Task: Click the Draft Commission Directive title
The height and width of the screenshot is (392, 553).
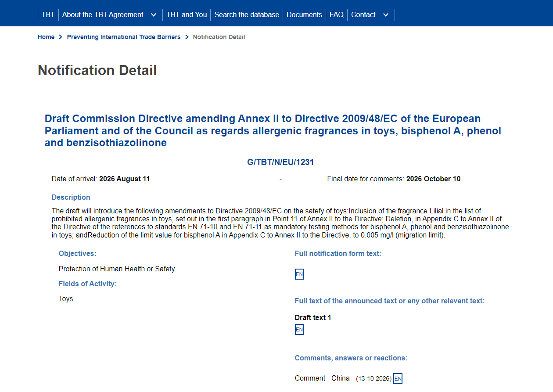Action: click(x=273, y=130)
